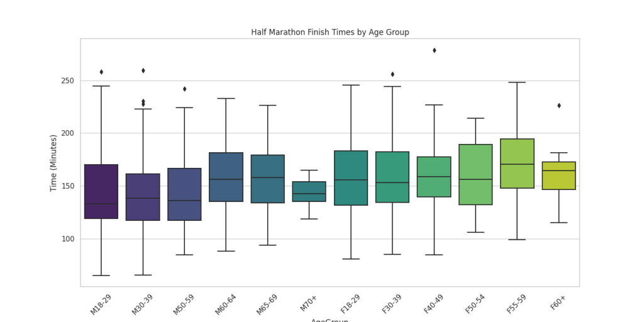Click the outlier point above F30-39

(x=392, y=74)
